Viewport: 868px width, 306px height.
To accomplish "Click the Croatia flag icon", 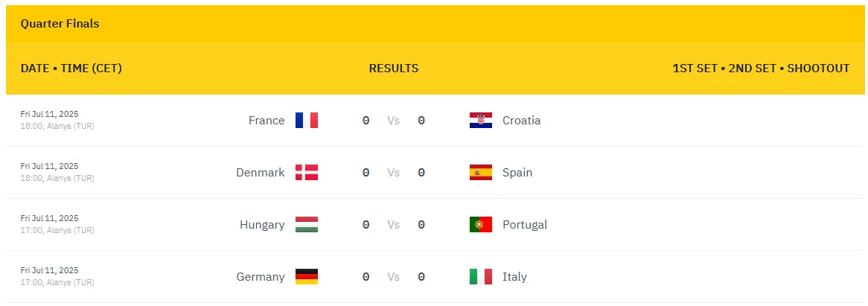I will [480, 121].
